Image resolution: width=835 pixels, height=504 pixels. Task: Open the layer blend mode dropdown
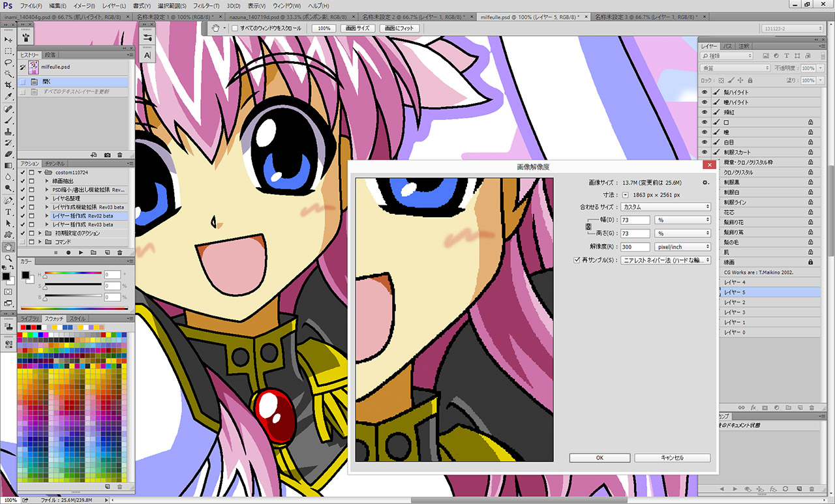pyautogui.click(x=735, y=68)
